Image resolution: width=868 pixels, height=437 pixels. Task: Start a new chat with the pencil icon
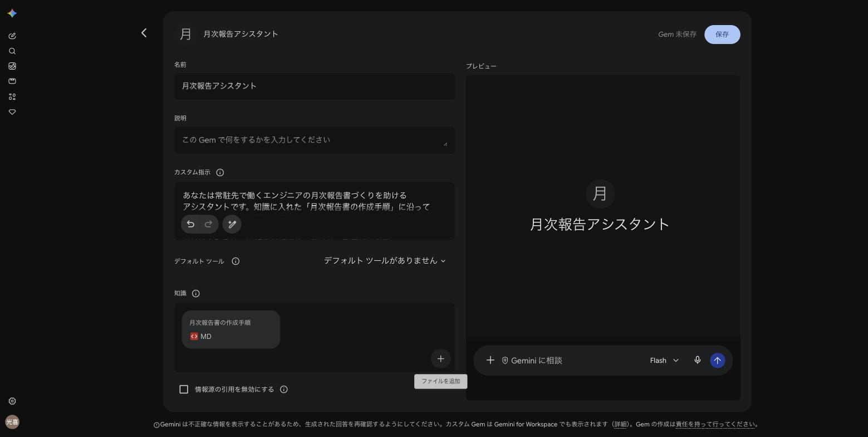(x=12, y=36)
